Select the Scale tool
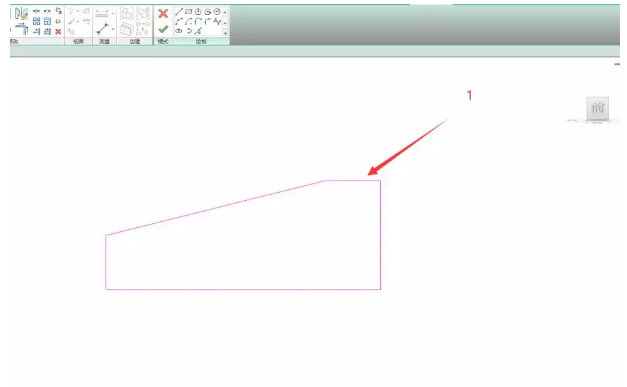Viewport: 627px width, 387px height. [47, 21]
